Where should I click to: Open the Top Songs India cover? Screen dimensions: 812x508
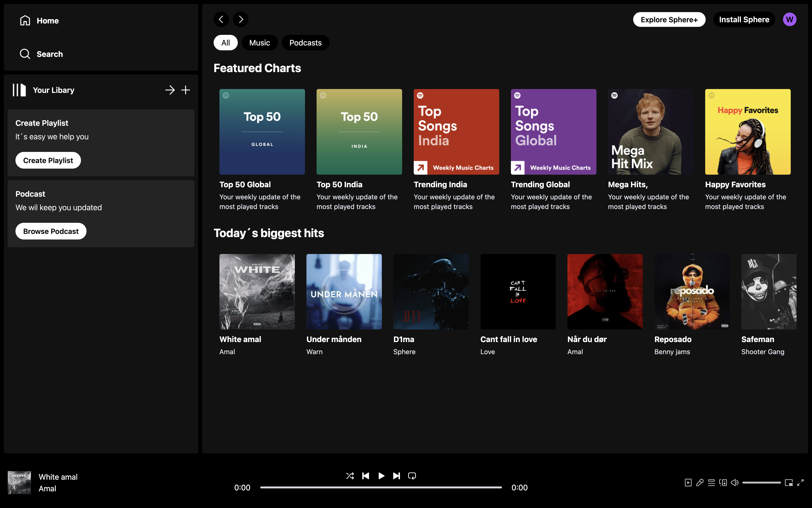[x=456, y=132]
